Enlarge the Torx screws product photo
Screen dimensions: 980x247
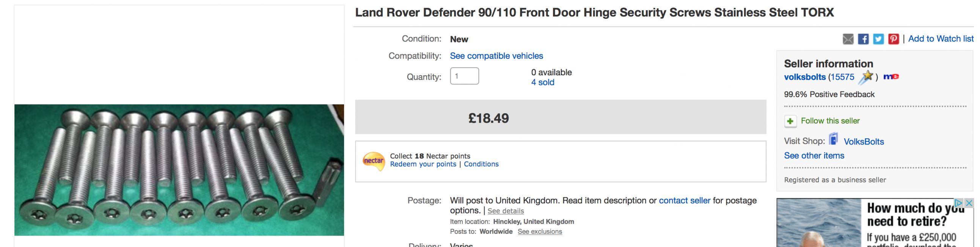tap(179, 170)
